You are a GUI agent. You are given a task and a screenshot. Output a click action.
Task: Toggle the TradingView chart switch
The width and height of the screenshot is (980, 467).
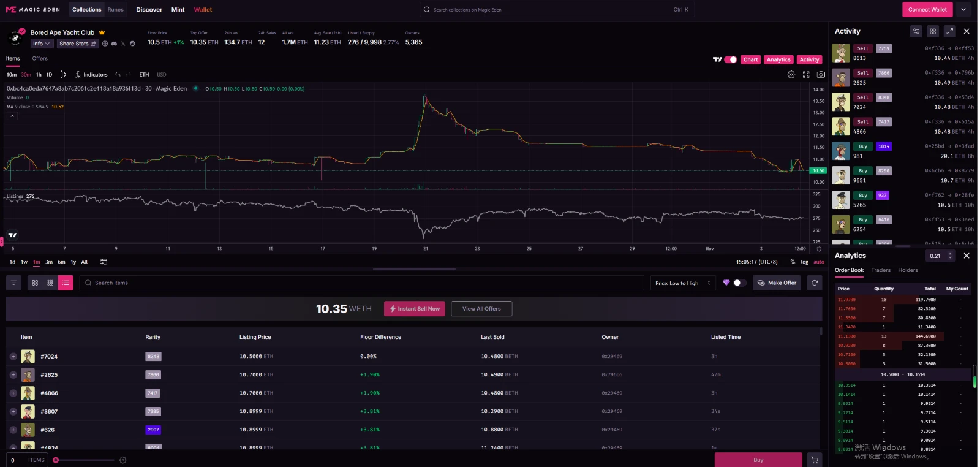click(730, 59)
